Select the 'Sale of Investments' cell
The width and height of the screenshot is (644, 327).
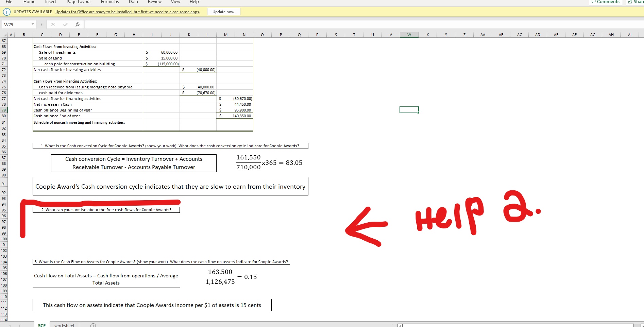pyautogui.click(x=88, y=52)
